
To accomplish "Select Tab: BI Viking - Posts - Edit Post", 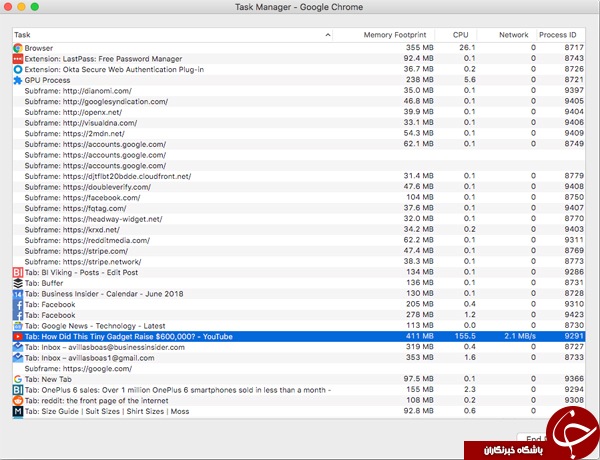I will pos(298,272).
